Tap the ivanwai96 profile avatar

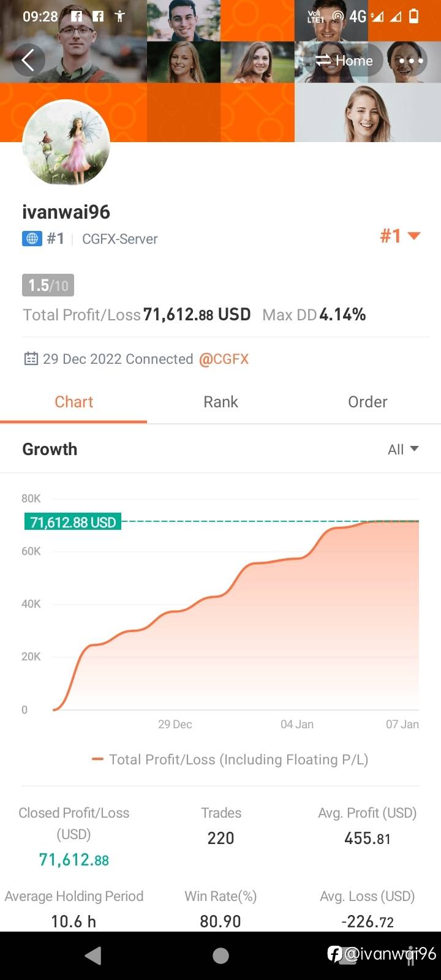pyautogui.click(x=66, y=143)
